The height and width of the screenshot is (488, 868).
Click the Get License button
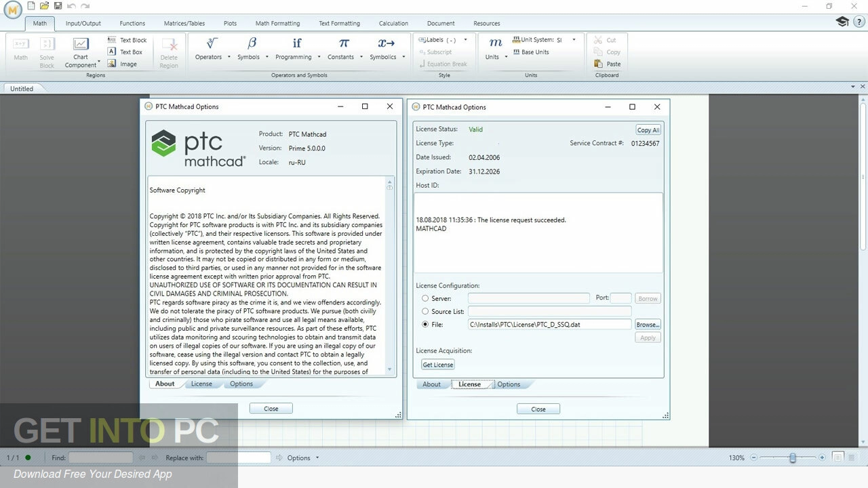click(x=438, y=365)
